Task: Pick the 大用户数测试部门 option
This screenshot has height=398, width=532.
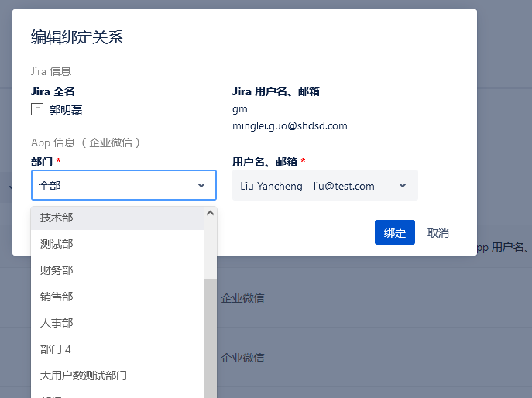Action: (x=84, y=376)
